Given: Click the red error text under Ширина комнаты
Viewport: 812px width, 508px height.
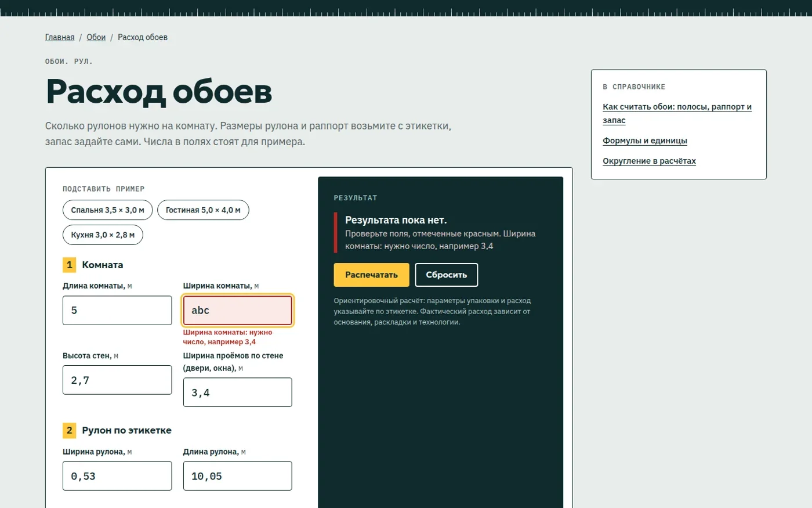Looking at the screenshot, I should 227,337.
